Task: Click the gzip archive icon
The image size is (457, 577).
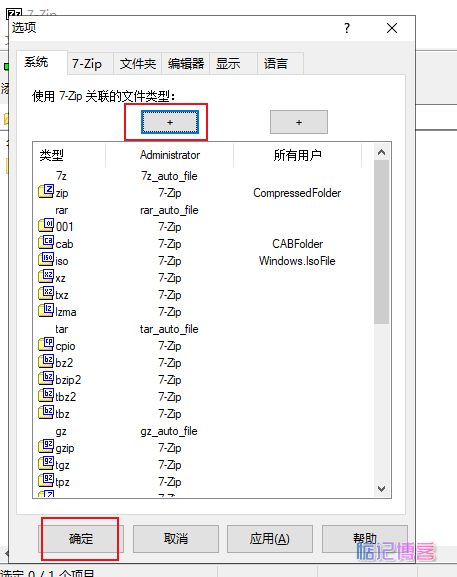Action: pyautogui.click(x=46, y=446)
